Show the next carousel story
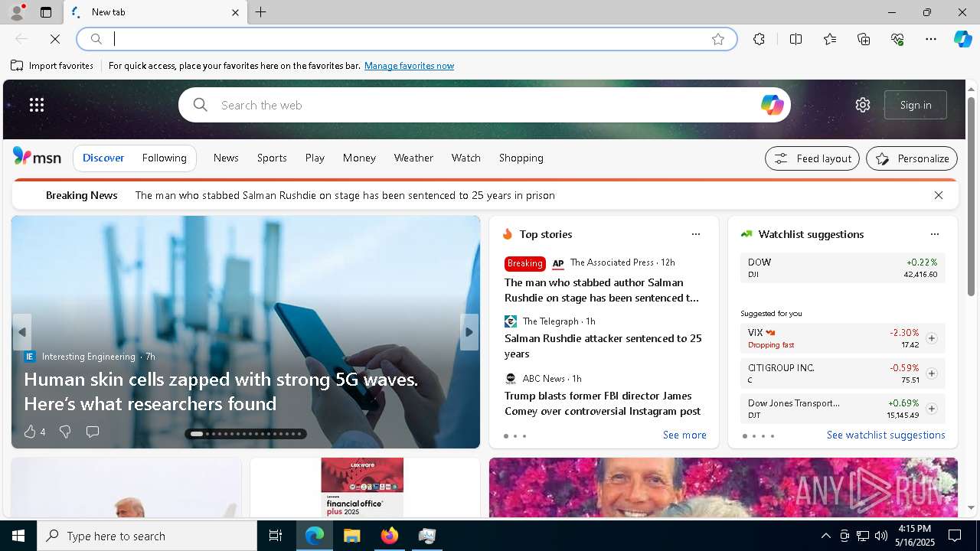This screenshot has height=551, width=980. coord(469,332)
